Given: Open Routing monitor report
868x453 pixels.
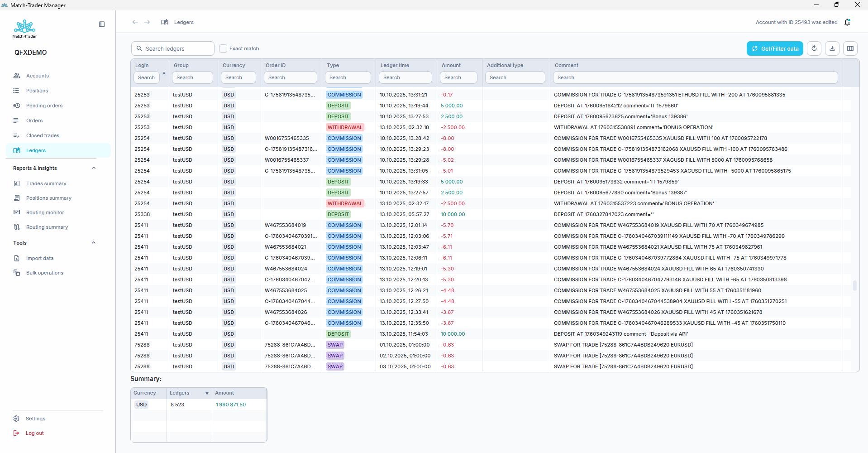Looking at the screenshot, I should pyautogui.click(x=45, y=212).
